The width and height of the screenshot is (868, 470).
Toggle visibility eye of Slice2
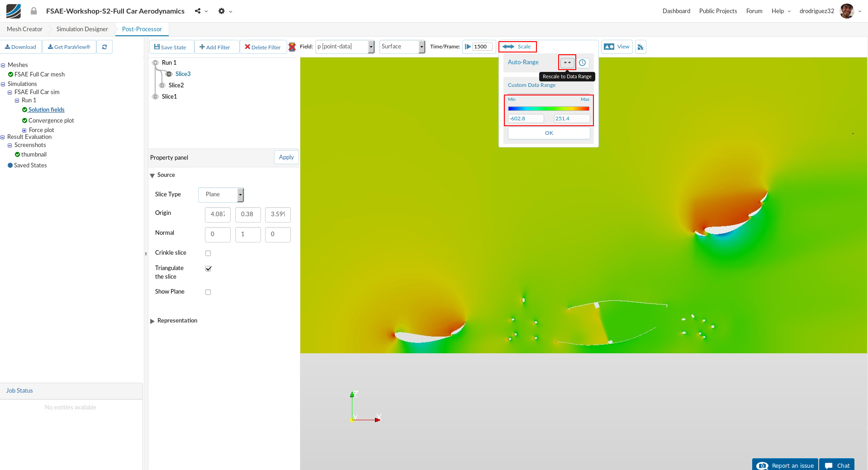tap(162, 85)
